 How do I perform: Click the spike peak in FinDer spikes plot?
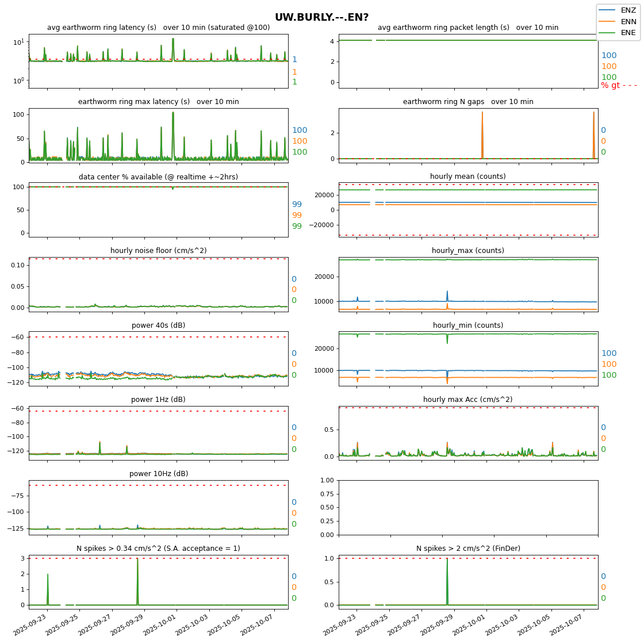447,559
